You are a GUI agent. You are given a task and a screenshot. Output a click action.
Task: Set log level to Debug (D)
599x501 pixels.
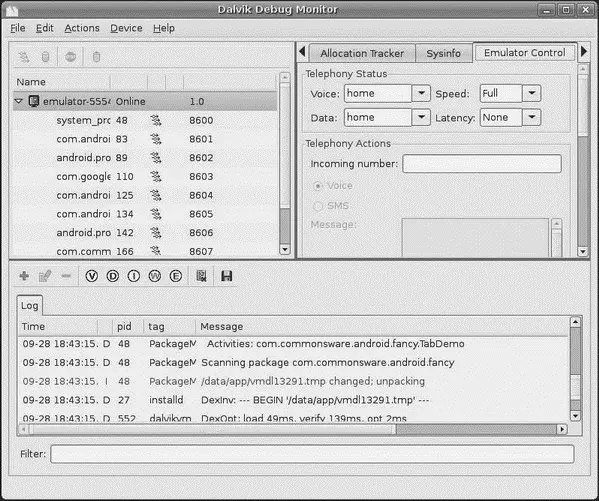112,276
